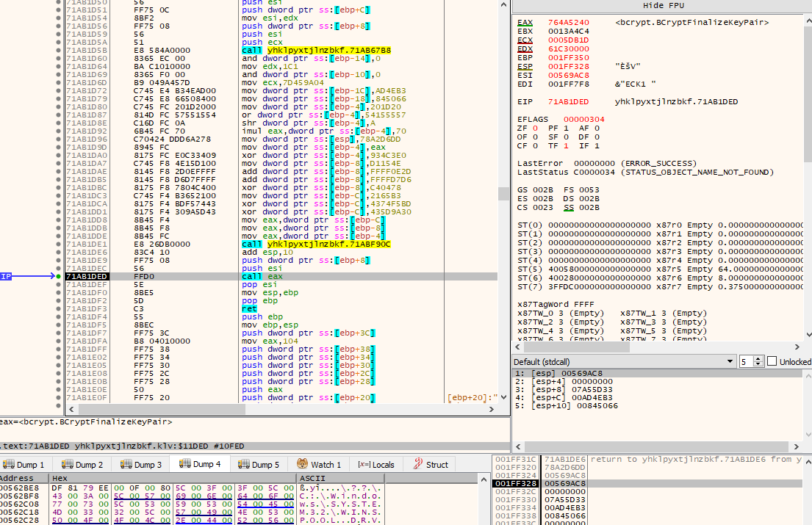Image resolution: width=812 pixels, height=525 pixels.
Task: Click the disassembly vertical scrollbar down arrow
Action: click(x=503, y=397)
